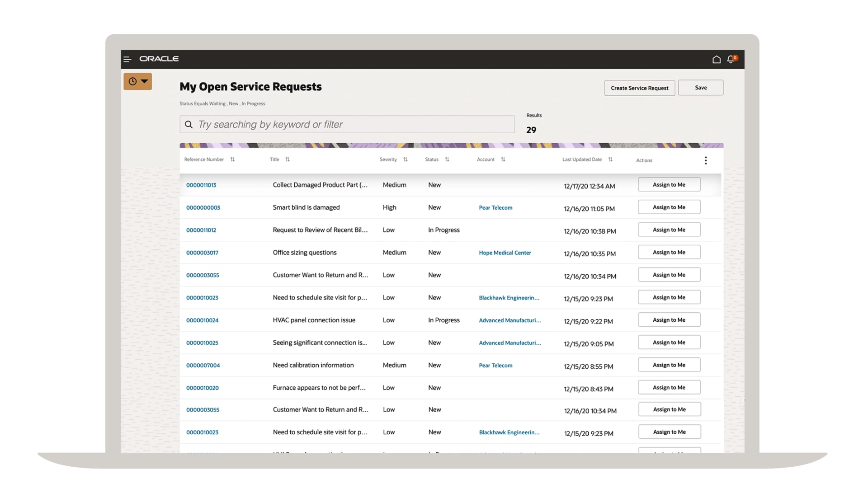Expand the recent items clock dropdown

pos(138,81)
